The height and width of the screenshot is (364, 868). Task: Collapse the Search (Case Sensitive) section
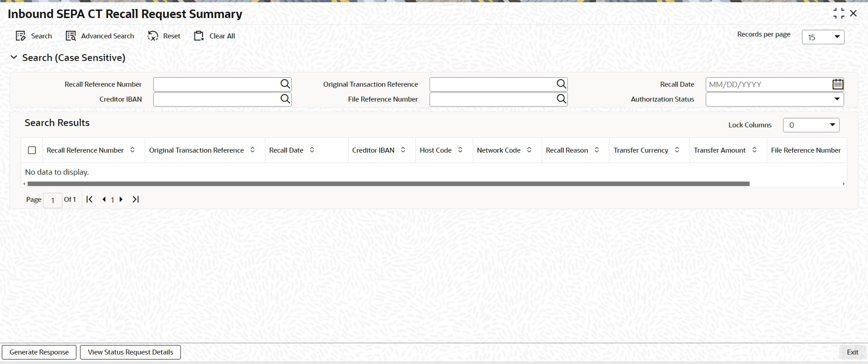tap(14, 57)
